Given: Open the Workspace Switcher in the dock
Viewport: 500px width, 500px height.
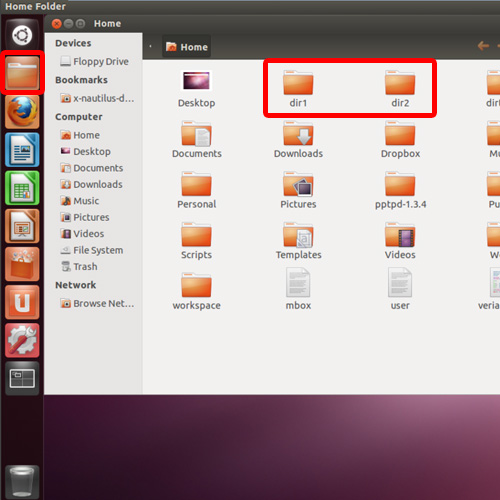Looking at the screenshot, I should [22, 379].
